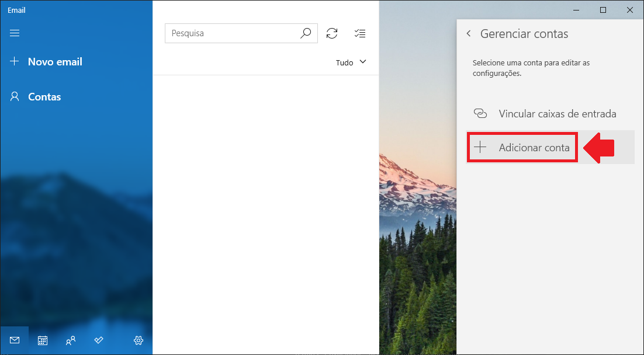
Task: Maximize the Email window
Action: (x=603, y=11)
